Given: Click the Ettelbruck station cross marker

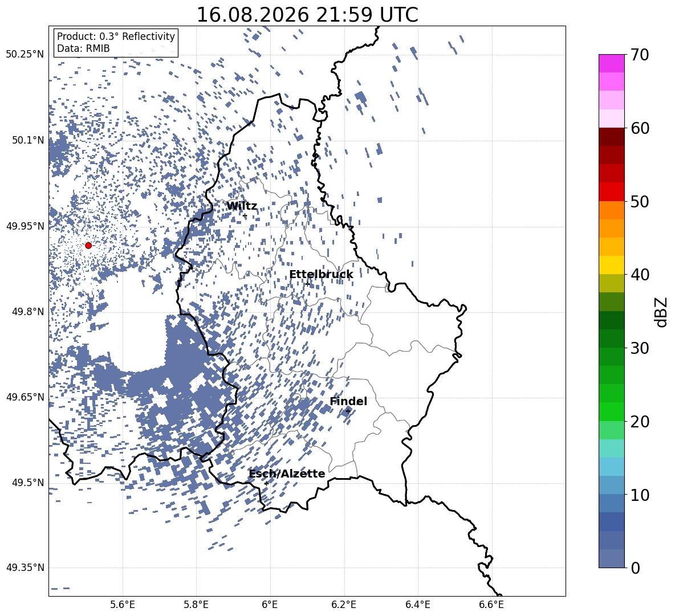Looking at the screenshot, I should (307, 284).
